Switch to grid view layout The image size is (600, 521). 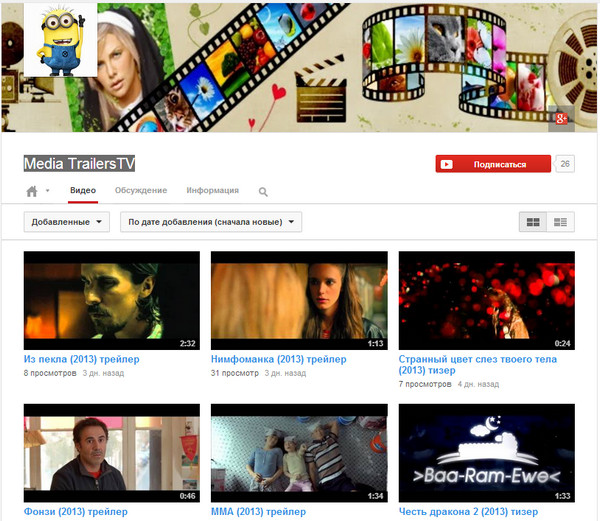click(x=533, y=222)
